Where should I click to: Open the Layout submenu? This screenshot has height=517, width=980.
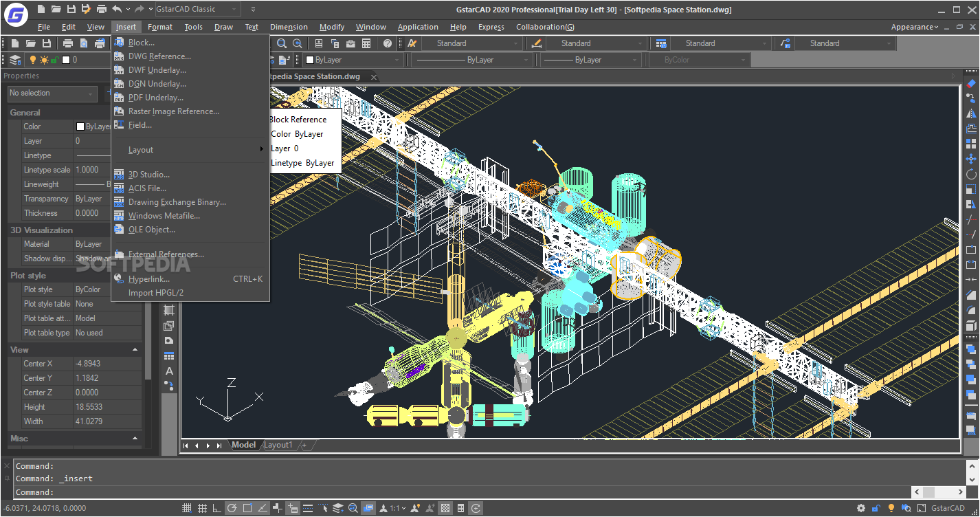(x=190, y=150)
